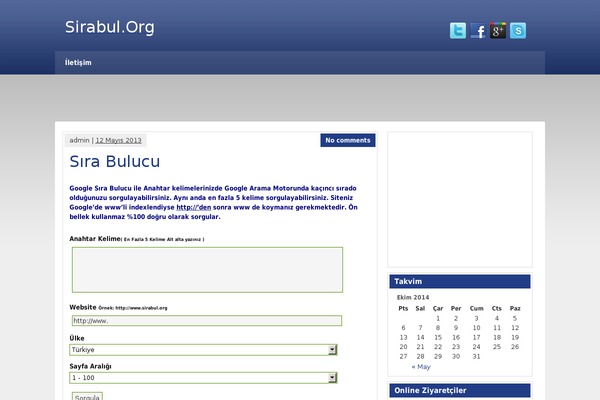Click the Takvim widget heading
This screenshot has width=600, height=400.
[x=460, y=281]
